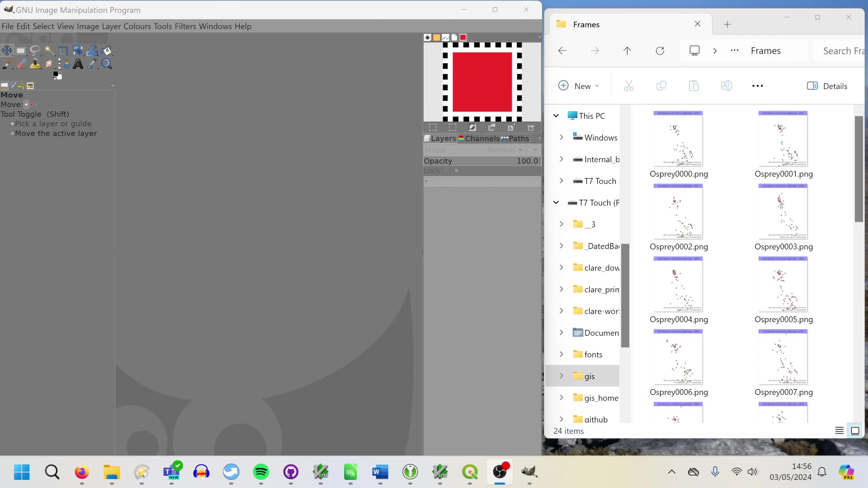Click the Cut icon in Frames window
The width and height of the screenshot is (868, 488).
629,86
